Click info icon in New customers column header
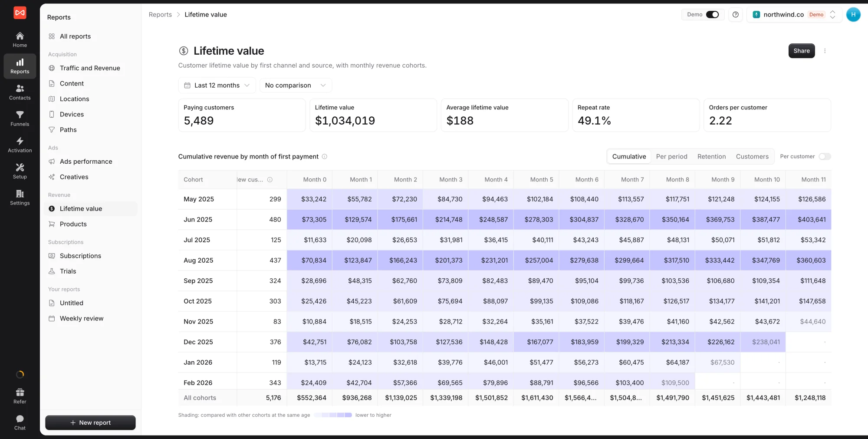 tap(270, 179)
